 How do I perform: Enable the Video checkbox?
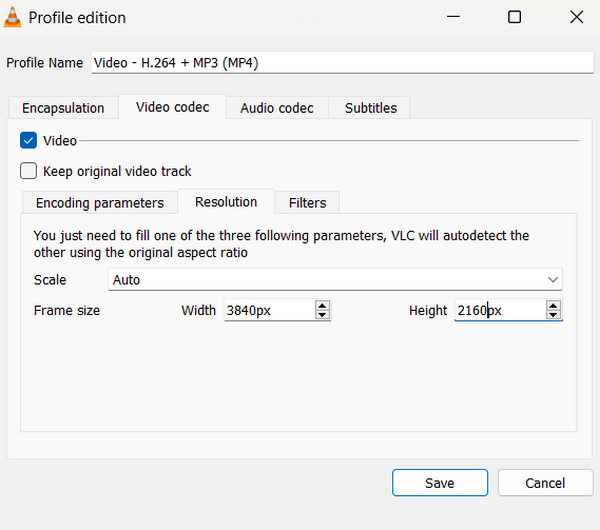[28, 140]
